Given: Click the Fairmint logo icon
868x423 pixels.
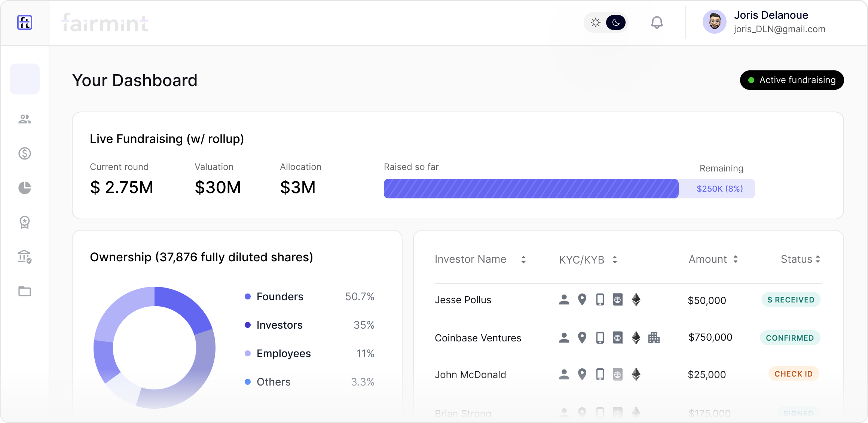Looking at the screenshot, I should [x=25, y=22].
